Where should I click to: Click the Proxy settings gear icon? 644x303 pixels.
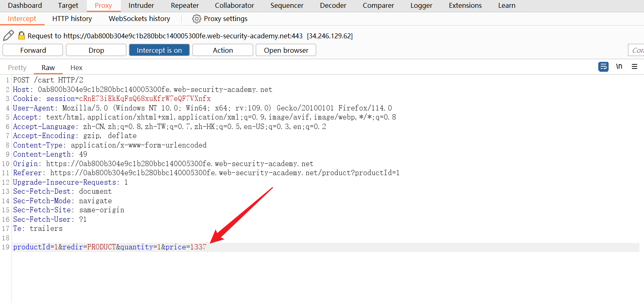point(196,19)
